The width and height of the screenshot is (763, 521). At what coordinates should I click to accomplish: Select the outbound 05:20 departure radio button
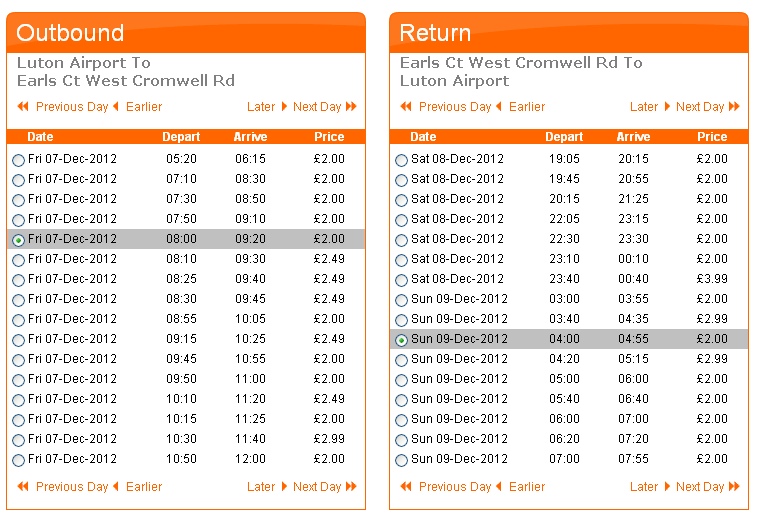pyautogui.click(x=18, y=160)
